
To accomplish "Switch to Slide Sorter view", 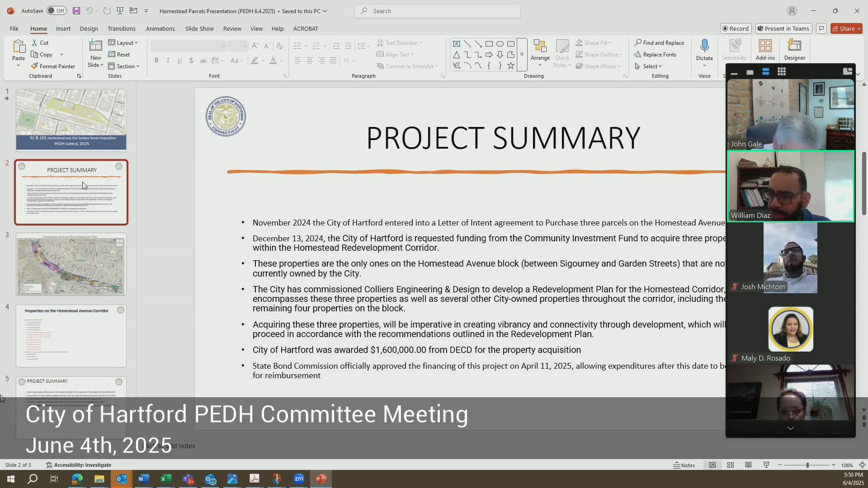I will point(731,465).
